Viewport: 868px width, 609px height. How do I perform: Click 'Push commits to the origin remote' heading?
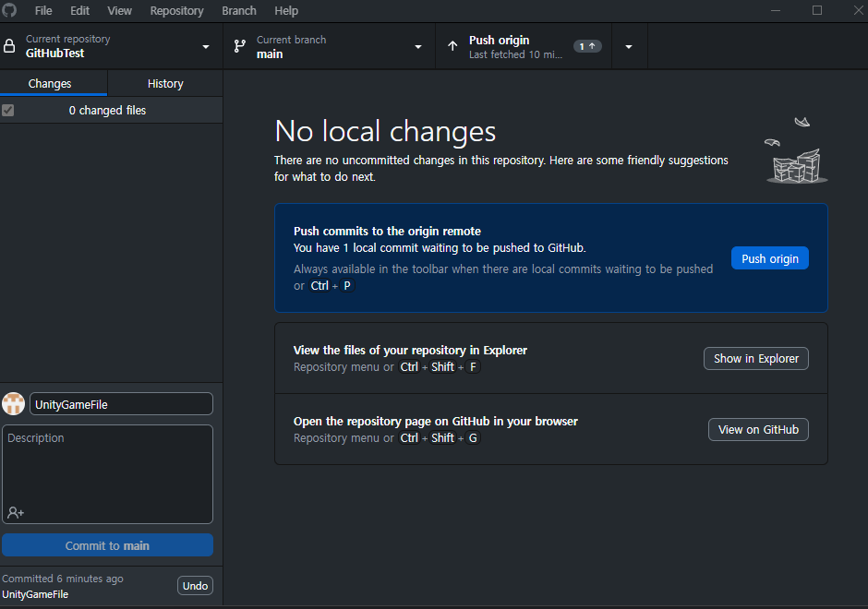pyautogui.click(x=387, y=232)
